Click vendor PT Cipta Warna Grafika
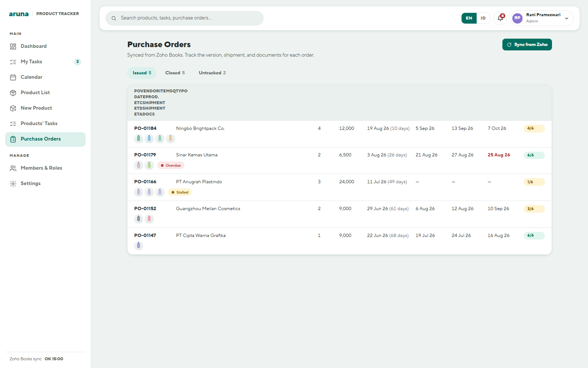 pos(201,236)
